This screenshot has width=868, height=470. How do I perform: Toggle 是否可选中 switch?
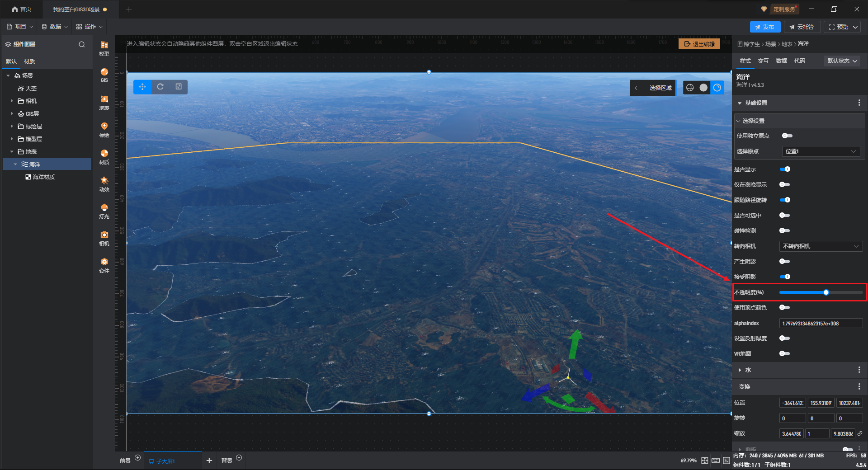tap(785, 215)
